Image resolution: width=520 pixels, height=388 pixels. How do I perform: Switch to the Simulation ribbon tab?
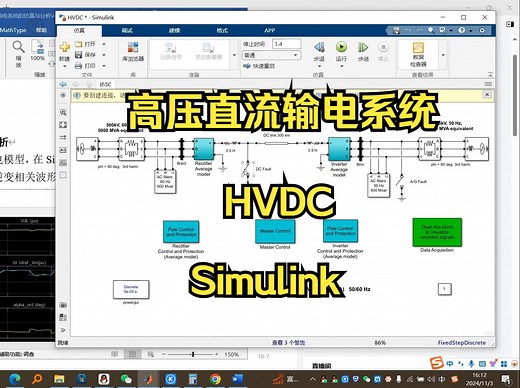coord(79,30)
